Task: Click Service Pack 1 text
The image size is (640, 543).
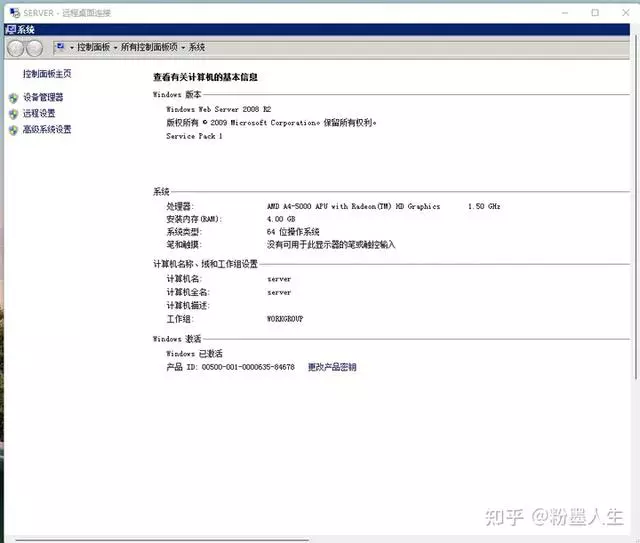Action: click(194, 136)
